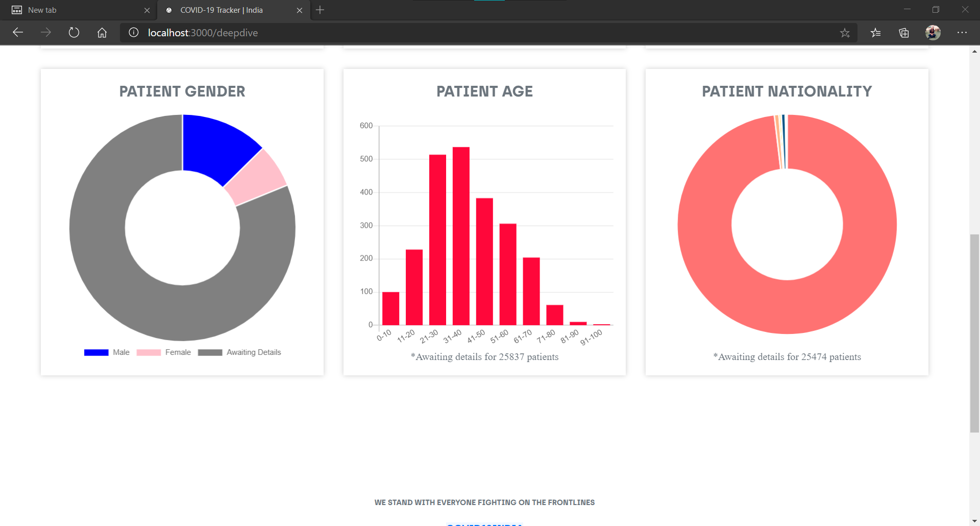Click the 'Awaiting details for 25474 patients' note

[787, 357]
